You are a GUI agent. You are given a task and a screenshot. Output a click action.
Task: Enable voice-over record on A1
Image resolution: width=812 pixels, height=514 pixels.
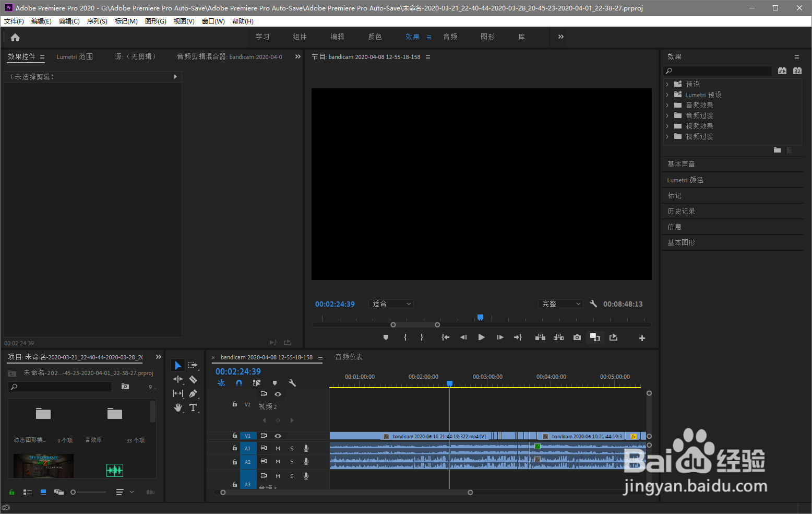[306, 448]
